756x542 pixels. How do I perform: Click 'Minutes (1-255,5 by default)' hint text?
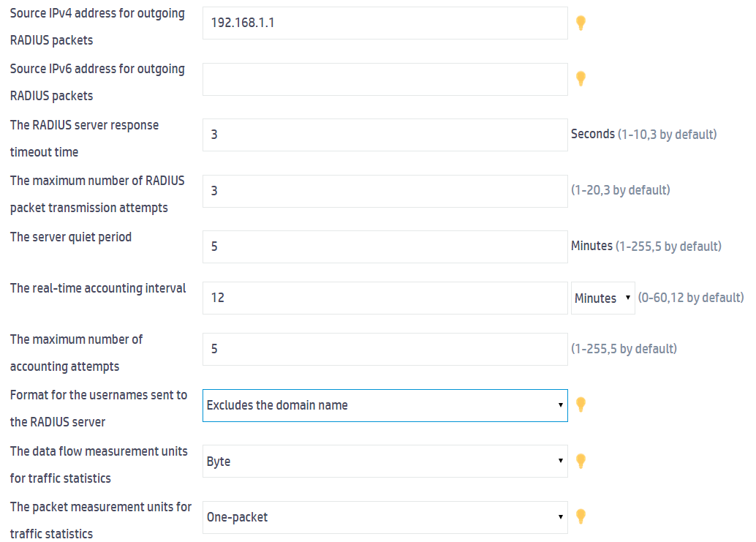tap(646, 246)
